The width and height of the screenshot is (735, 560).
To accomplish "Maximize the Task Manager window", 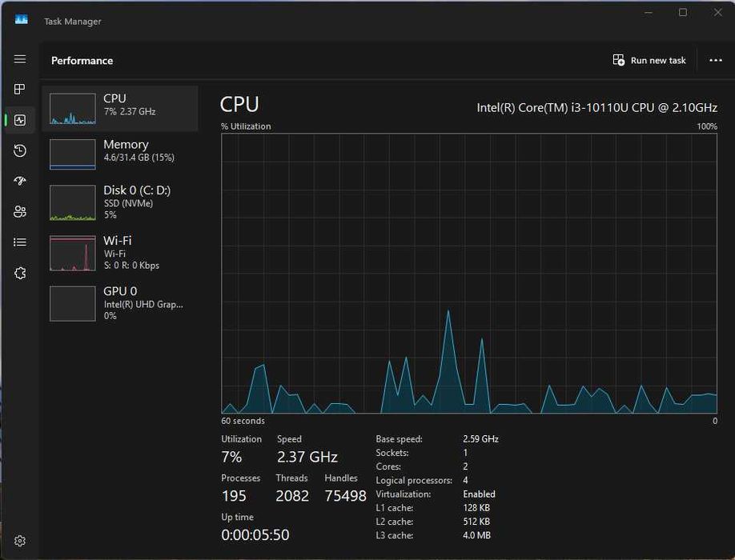I will coord(683,13).
